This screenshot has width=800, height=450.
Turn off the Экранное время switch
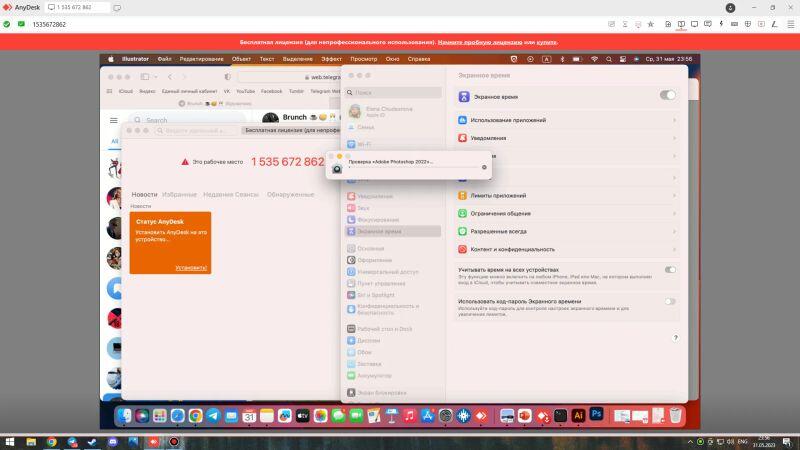[667, 95]
